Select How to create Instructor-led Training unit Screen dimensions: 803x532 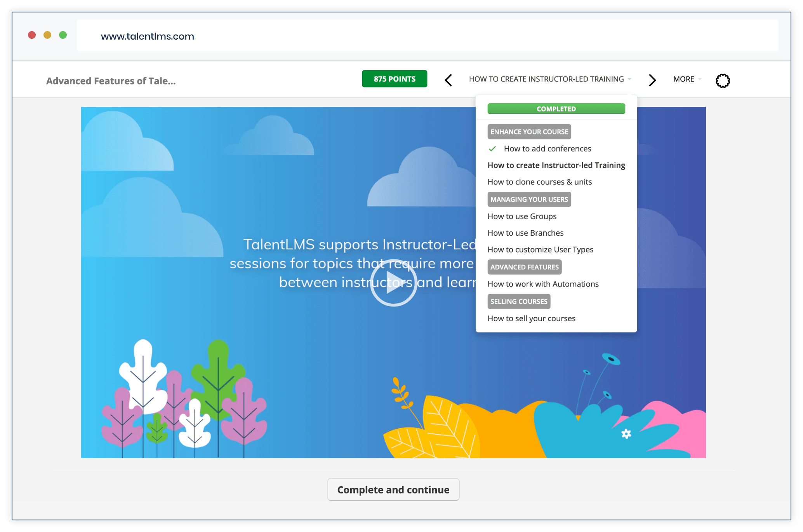(556, 165)
